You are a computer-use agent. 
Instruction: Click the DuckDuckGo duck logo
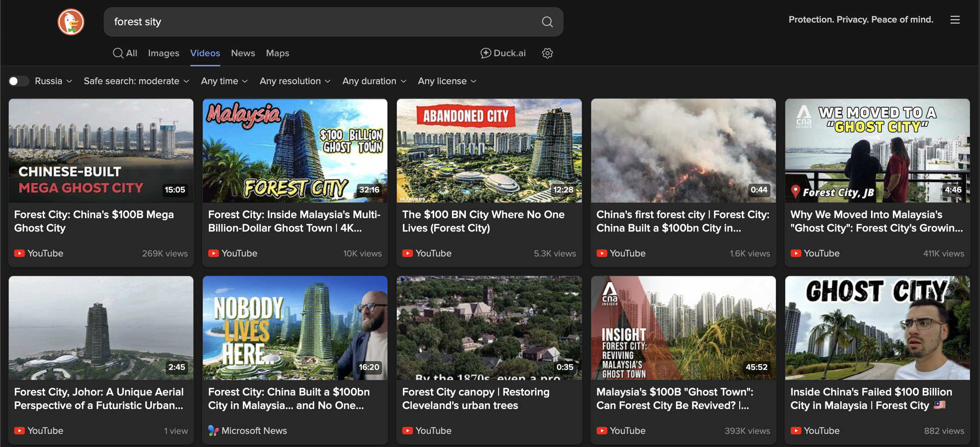pos(71,21)
